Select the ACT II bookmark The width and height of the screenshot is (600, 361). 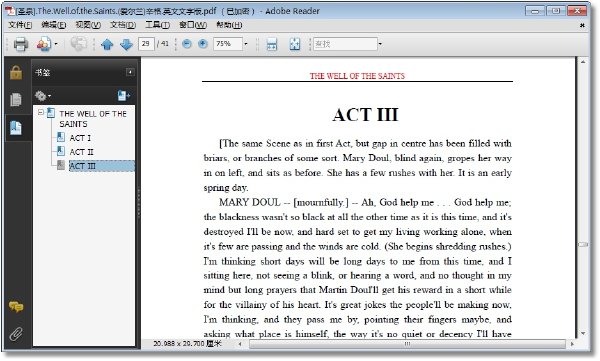pos(81,152)
